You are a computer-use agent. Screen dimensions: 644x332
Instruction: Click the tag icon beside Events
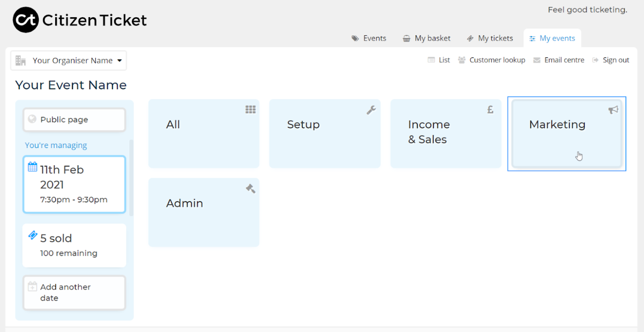[x=355, y=39]
